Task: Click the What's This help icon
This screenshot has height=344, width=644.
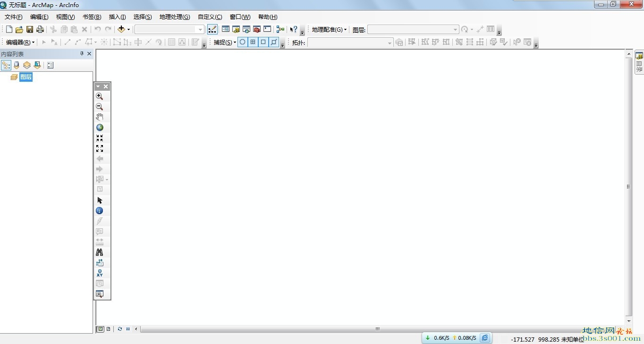Action: coord(294,29)
